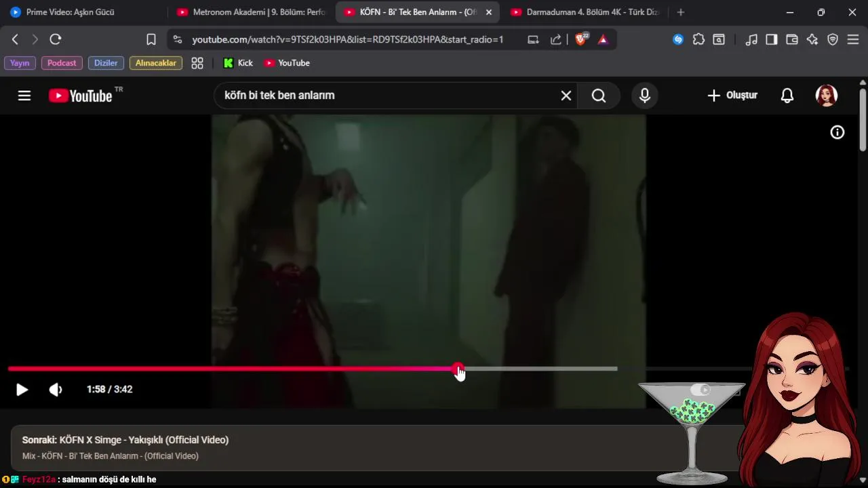Screen dimensions: 868x488
Task: Close the KÖFN Bi' Tek Ben Anlarım tab
Action: click(489, 12)
